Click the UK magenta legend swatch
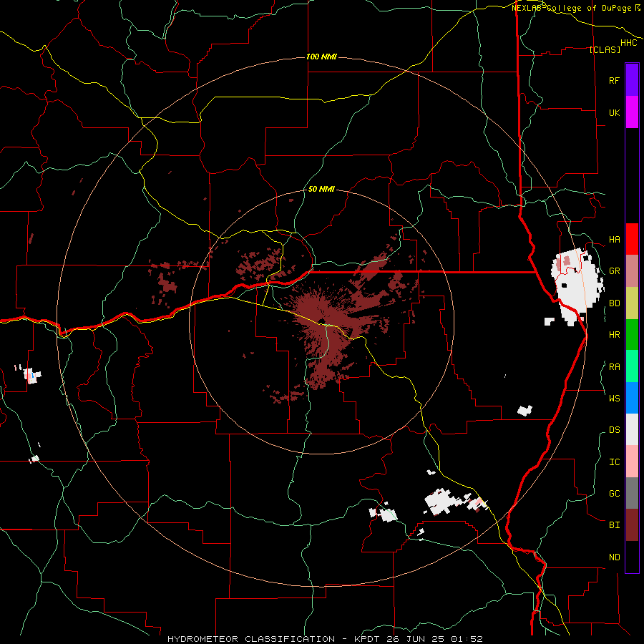Image resolution: width=644 pixels, height=644 pixels. [632, 112]
